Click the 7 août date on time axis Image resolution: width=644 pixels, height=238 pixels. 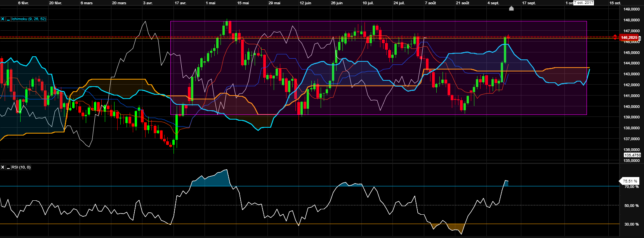tap(430, 3)
